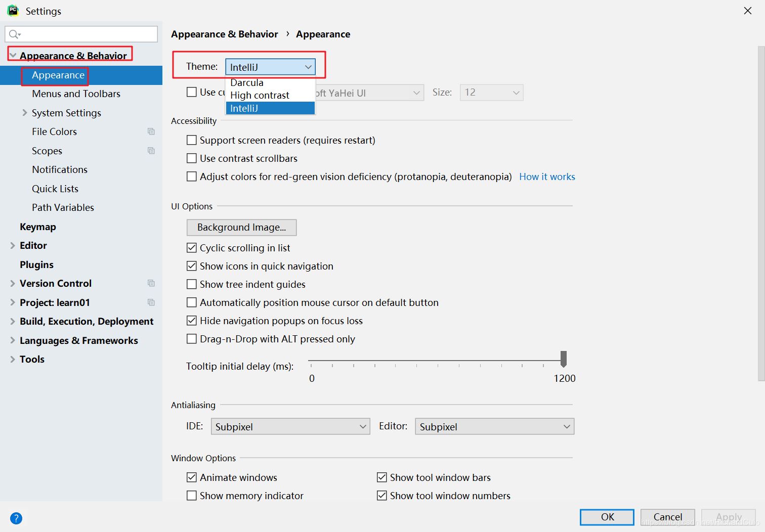Image resolution: width=765 pixels, height=532 pixels.
Task: Open Menus and Toolbars settings page
Action: pos(76,94)
